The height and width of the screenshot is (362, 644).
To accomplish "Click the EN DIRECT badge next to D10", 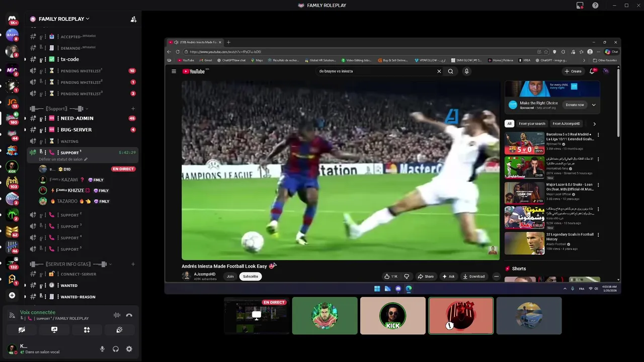I will [x=123, y=169].
